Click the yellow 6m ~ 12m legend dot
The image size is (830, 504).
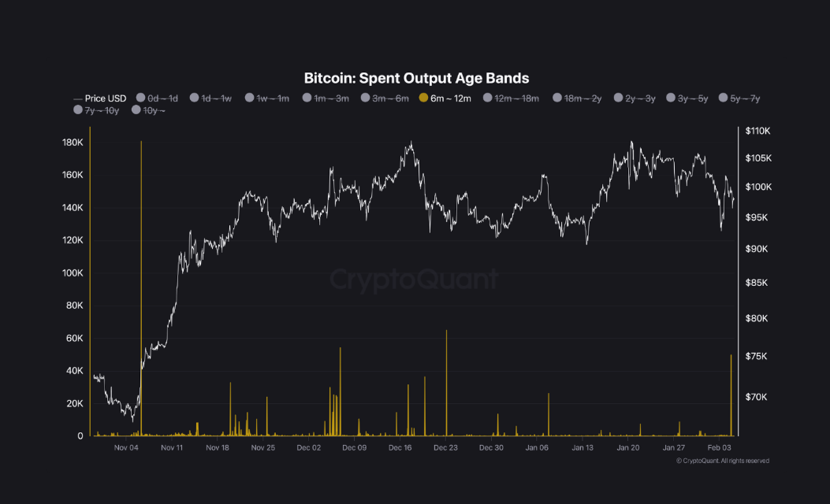pyautogui.click(x=423, y=98)
